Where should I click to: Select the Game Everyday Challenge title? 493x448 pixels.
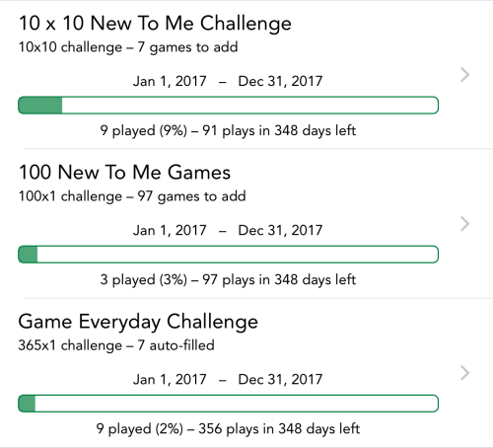[138, 322]
